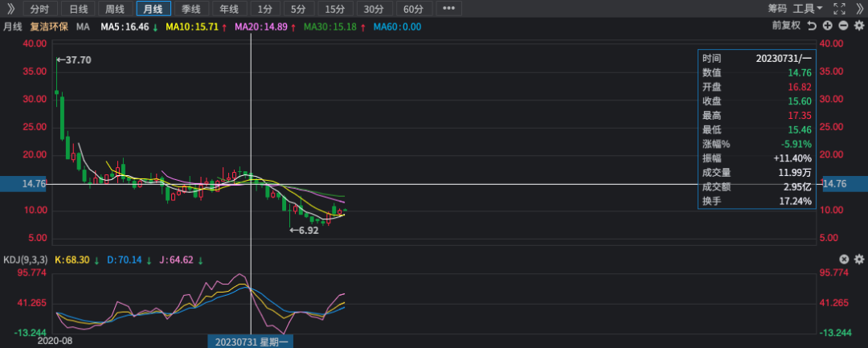
Task: Select the 周线 weekly chart tab
Action: coord(115,9)
